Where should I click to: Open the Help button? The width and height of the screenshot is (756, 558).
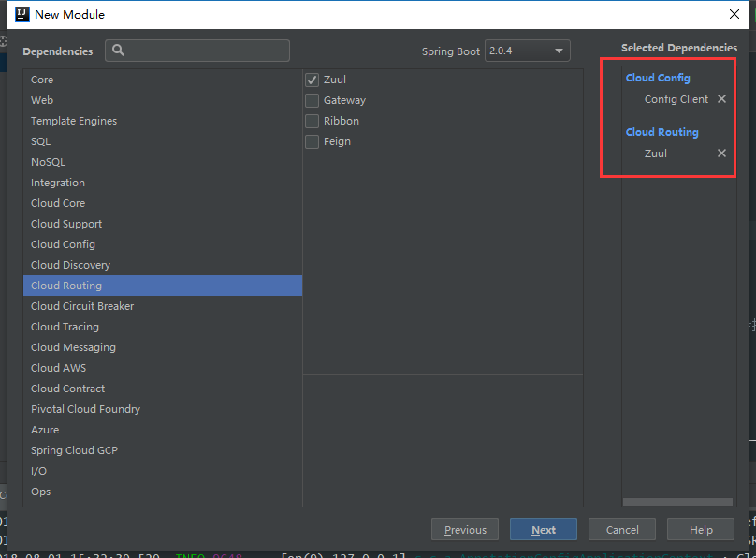(701, 530)
